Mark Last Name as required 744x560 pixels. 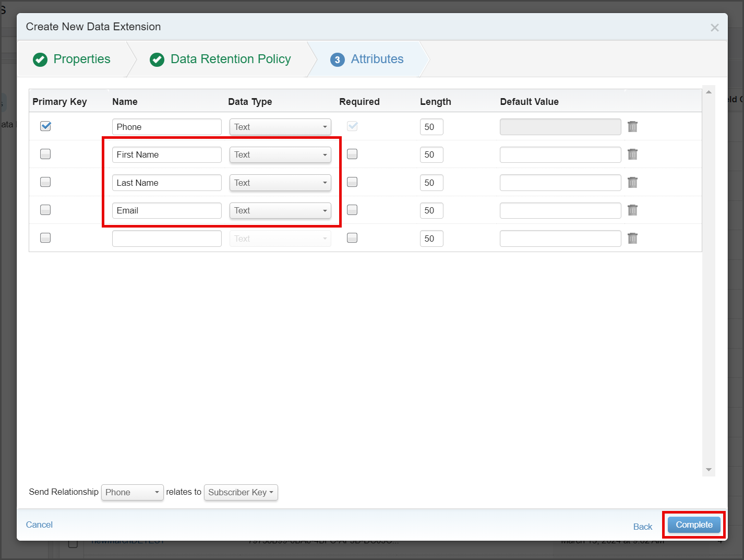352,182
